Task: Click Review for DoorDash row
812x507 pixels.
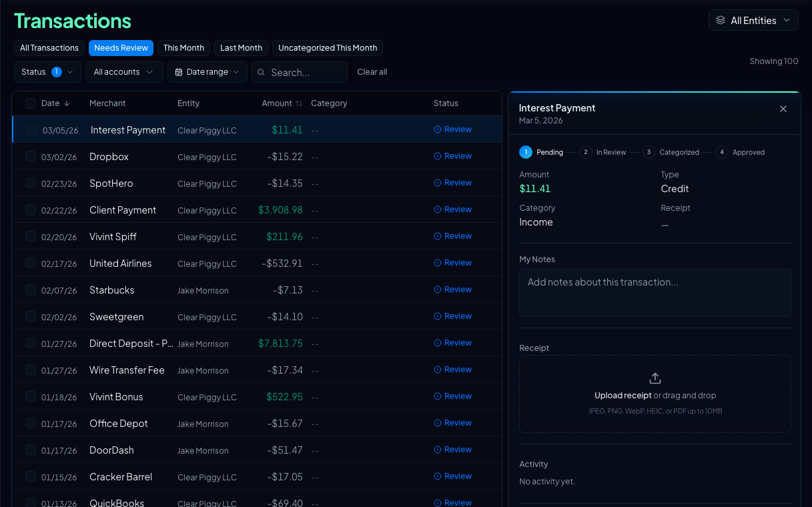Action: click(x=453, y=450)
